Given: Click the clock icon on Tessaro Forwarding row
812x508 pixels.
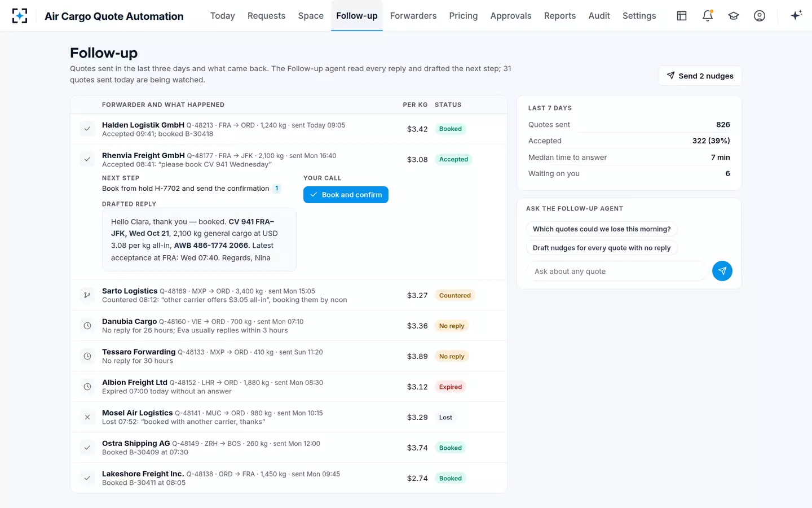Looking at the screenshot, I should [87, 356].
